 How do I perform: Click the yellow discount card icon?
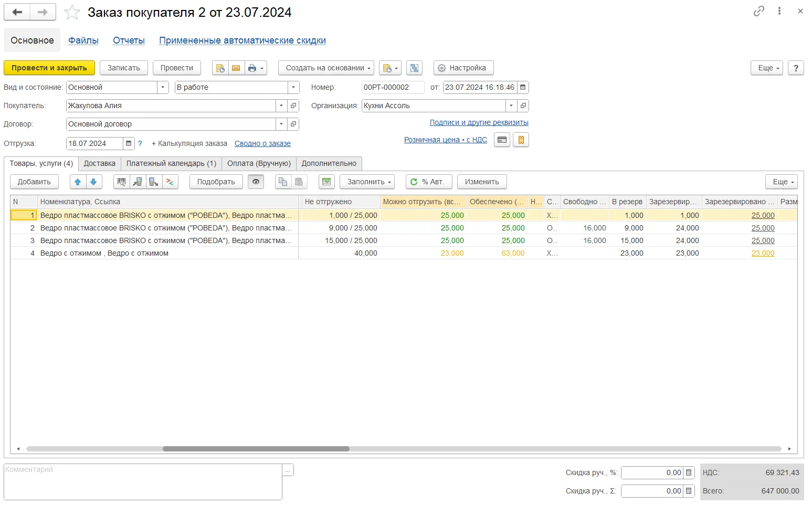521,140
